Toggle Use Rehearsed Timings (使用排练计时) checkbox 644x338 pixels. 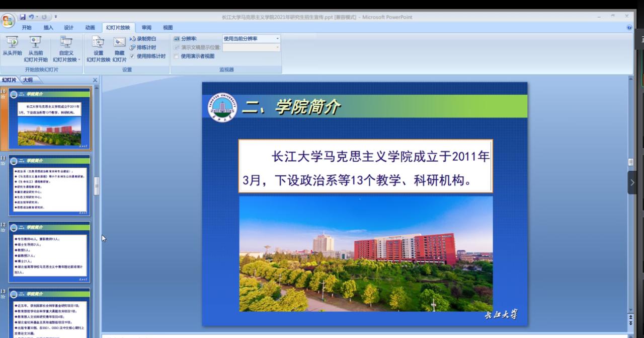[x=132, y=56]
